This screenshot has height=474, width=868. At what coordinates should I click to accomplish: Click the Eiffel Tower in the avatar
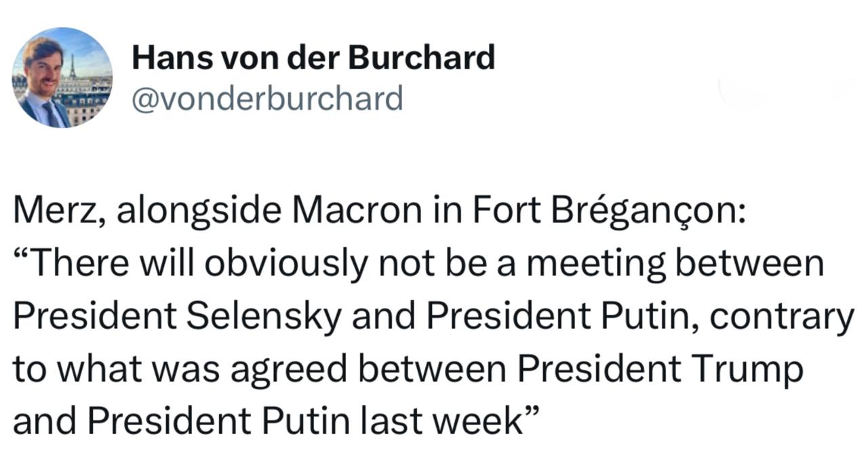tap(72, 66)
